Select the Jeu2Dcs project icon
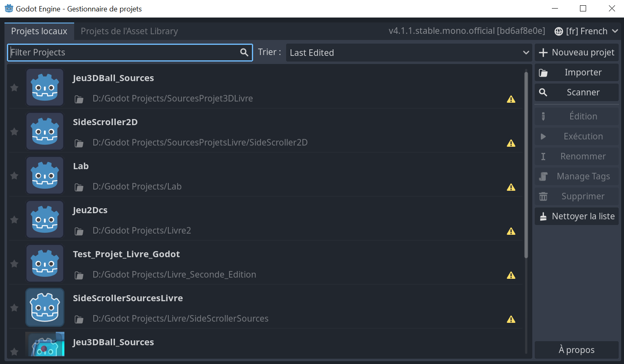624x364 pixels. tap(45, 219)
